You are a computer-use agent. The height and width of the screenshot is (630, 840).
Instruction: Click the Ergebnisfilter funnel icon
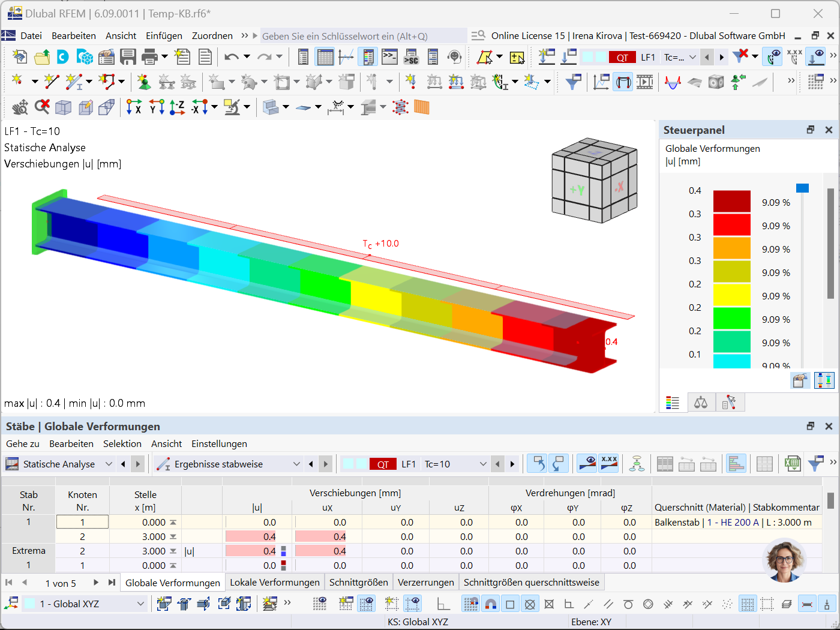[x=572, y=81]
